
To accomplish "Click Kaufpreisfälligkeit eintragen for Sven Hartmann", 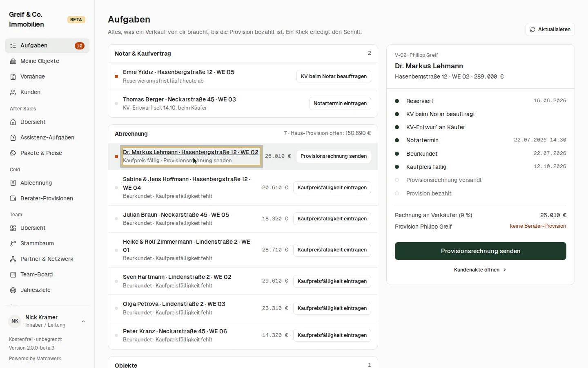I will point(332,281).
